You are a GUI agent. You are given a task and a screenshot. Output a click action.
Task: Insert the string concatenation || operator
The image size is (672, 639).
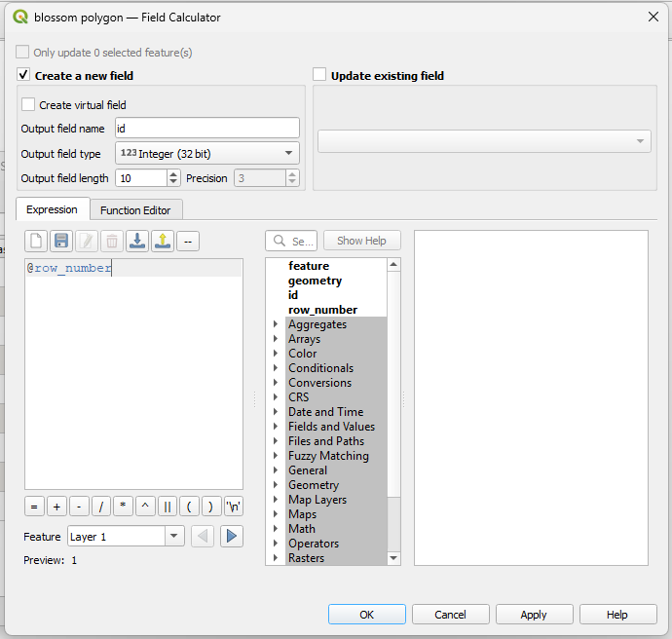tap(167, 506)
